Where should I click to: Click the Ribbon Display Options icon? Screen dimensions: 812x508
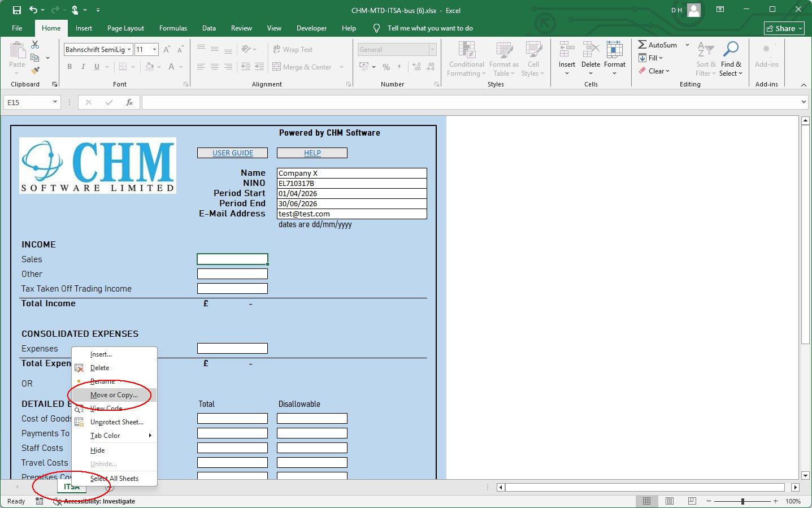click(x=720, y=10)
